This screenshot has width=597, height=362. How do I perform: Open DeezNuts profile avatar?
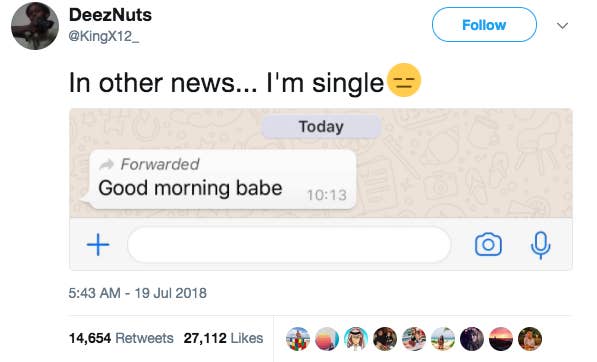pyautogui.click(x=35, y=26)
